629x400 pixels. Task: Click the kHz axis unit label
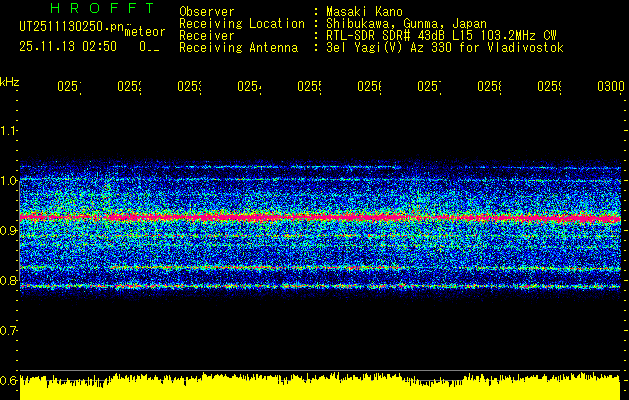[x=10, y=81]
